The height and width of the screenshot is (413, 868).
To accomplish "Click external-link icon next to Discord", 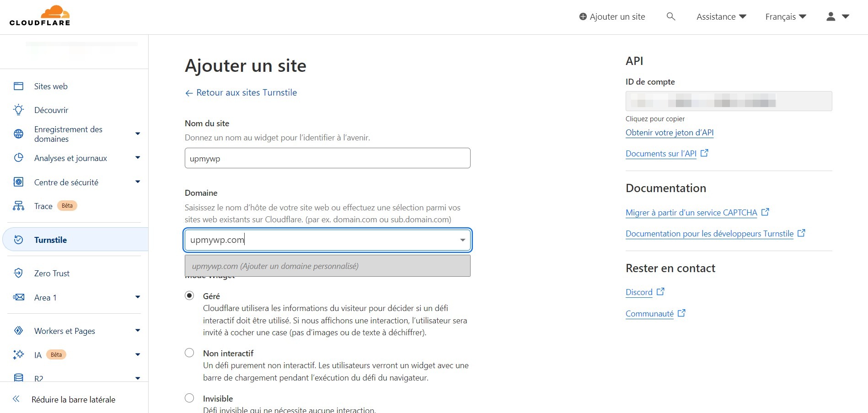I will click(660, 291).
